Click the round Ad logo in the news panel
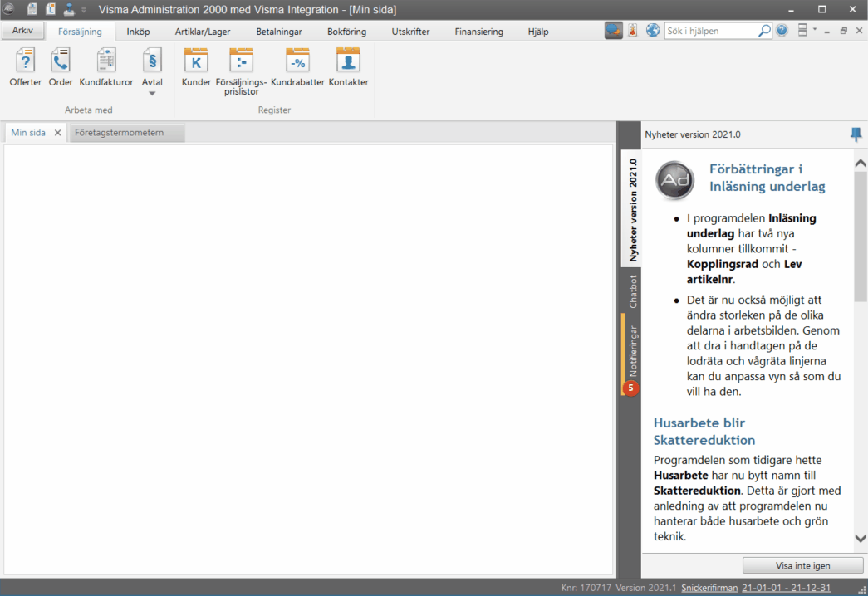Viewport: 868px width, 596px height. click(x=674, y=180)
